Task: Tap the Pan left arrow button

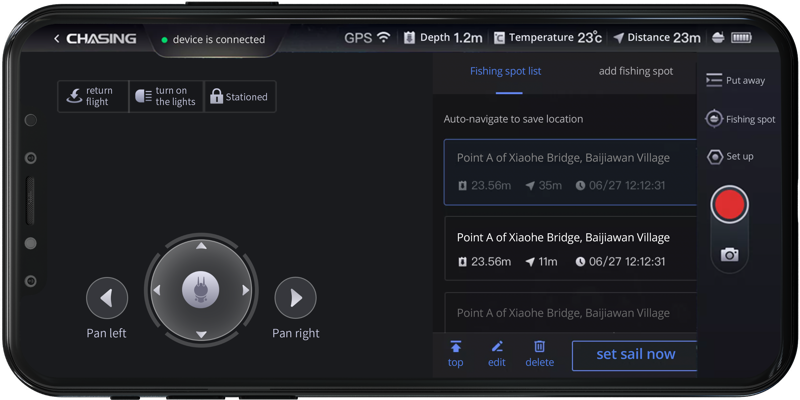Action: (x=107, y=298)
